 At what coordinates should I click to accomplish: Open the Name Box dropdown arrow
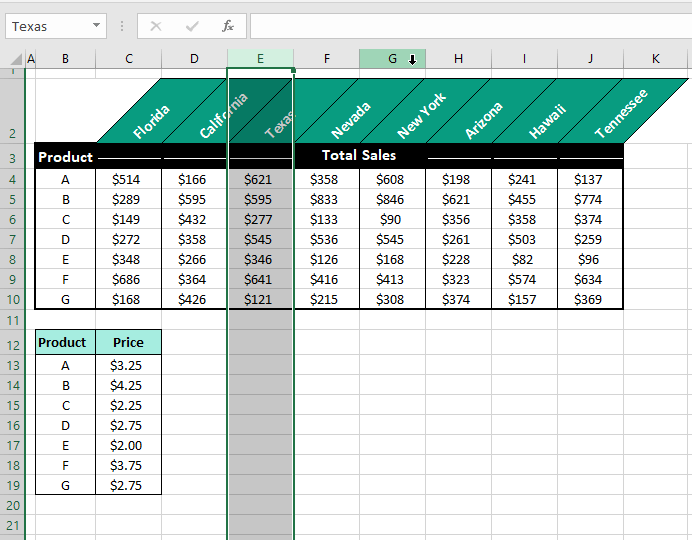click(x=96, y=26)
